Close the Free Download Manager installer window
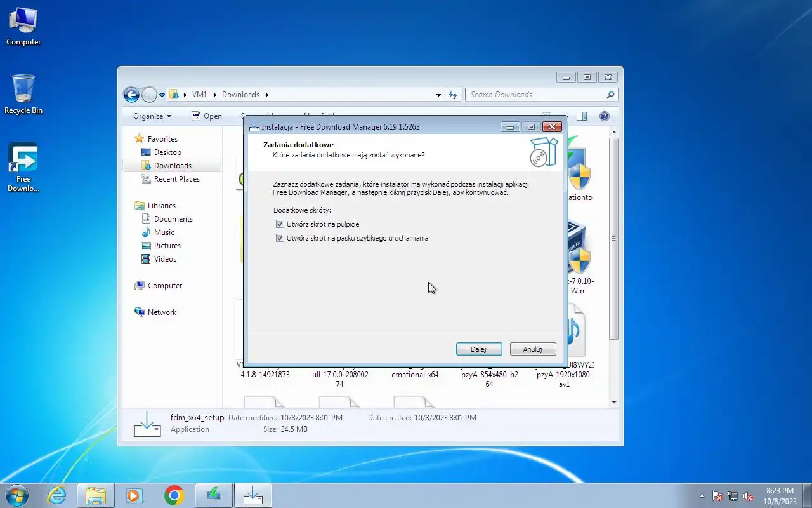The image size is (812, 508). (552, 126)
